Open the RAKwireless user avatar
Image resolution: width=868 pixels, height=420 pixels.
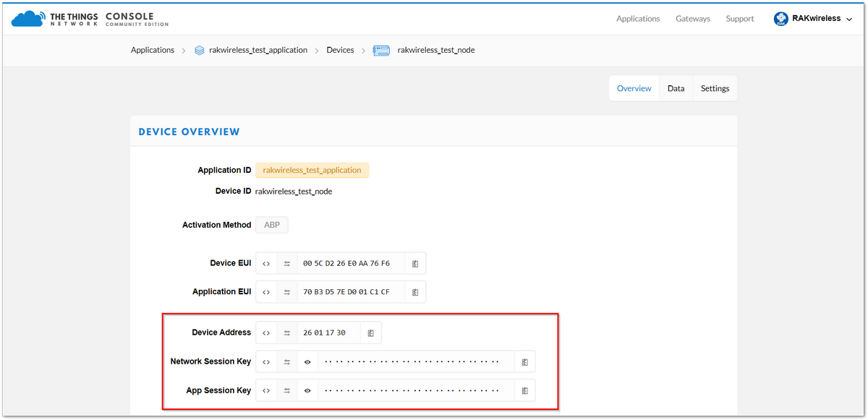tap(780, 19)
